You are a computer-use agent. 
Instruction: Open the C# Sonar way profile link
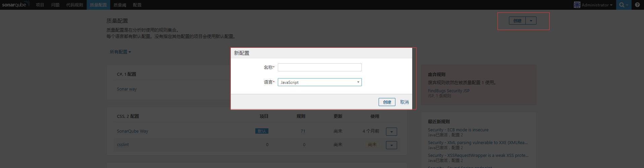tap(127, 89)
